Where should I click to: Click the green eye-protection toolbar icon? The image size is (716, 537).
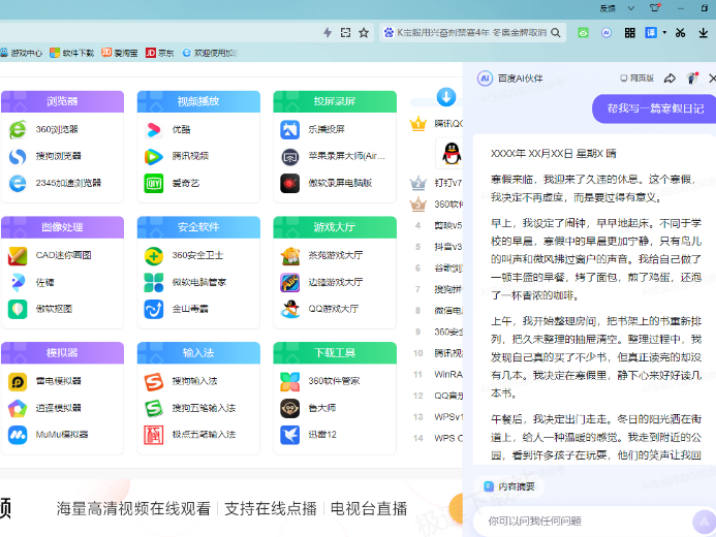(583, 32)
